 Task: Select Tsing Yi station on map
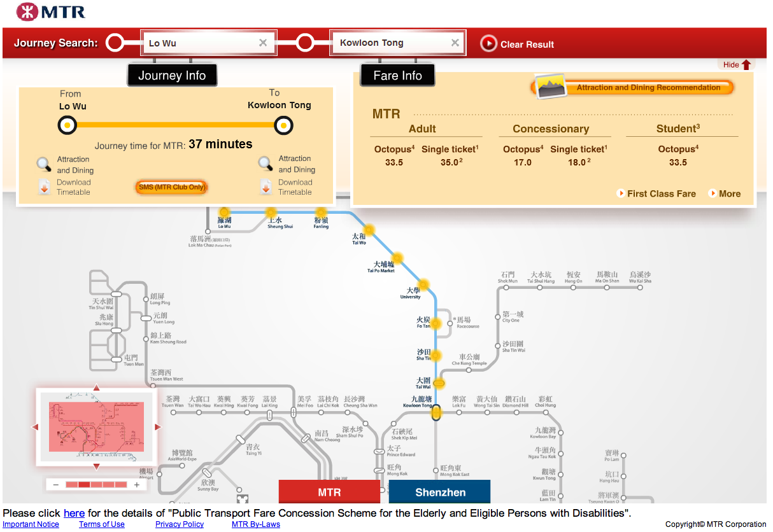[240, 439]
